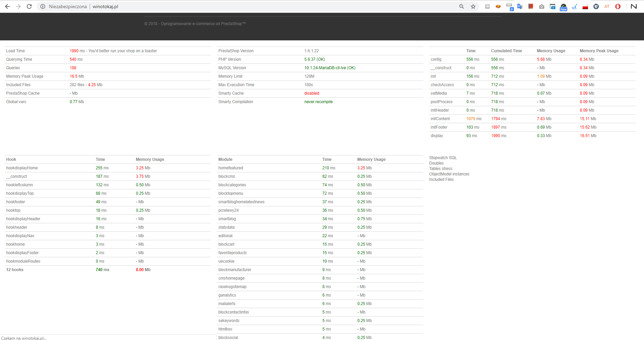
Task: Click the 'przelewy24' module row
Action: tap(320, 210)
